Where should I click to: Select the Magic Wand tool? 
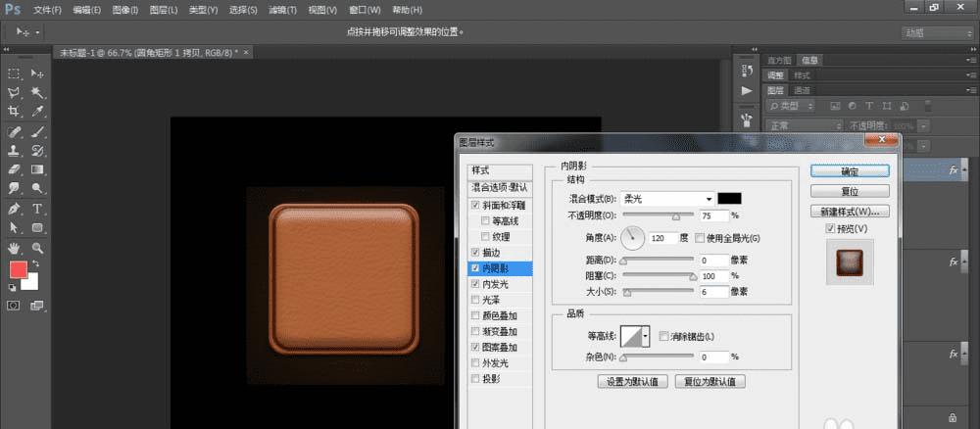37,93
